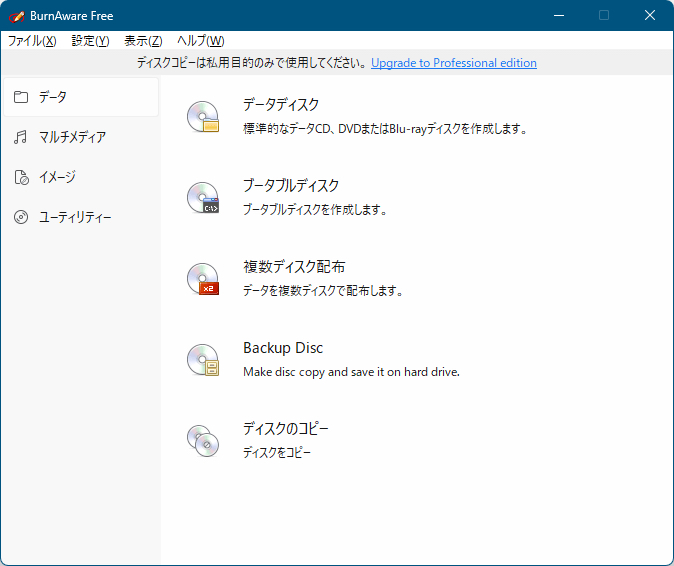Click the Backup Disc icon
This screenshot has height=566, width=674.
click(203, 360)
